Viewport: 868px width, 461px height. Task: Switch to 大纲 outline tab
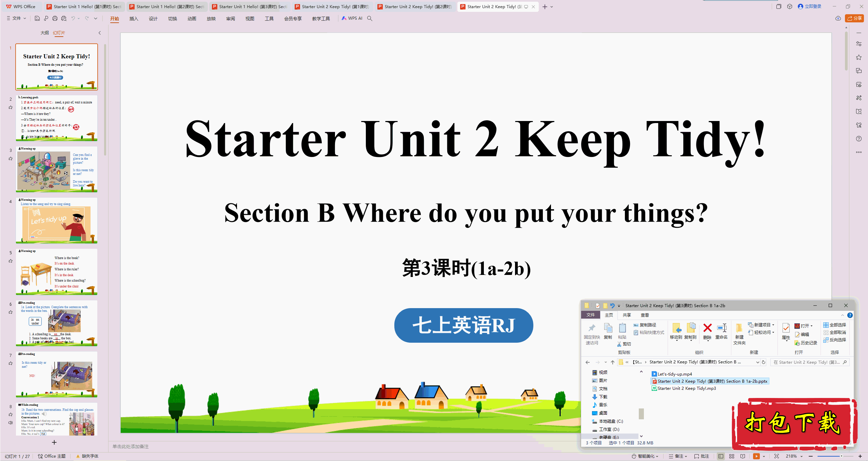(x=45, y=33)
